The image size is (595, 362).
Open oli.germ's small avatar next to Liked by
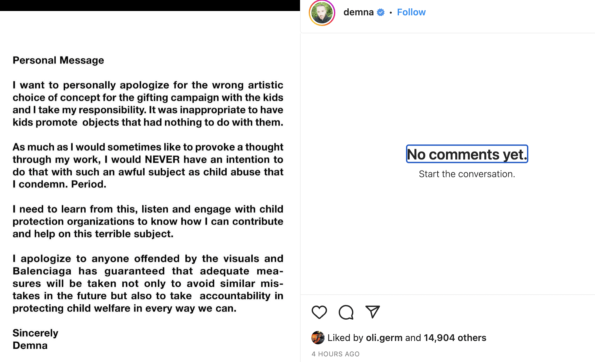318,337
